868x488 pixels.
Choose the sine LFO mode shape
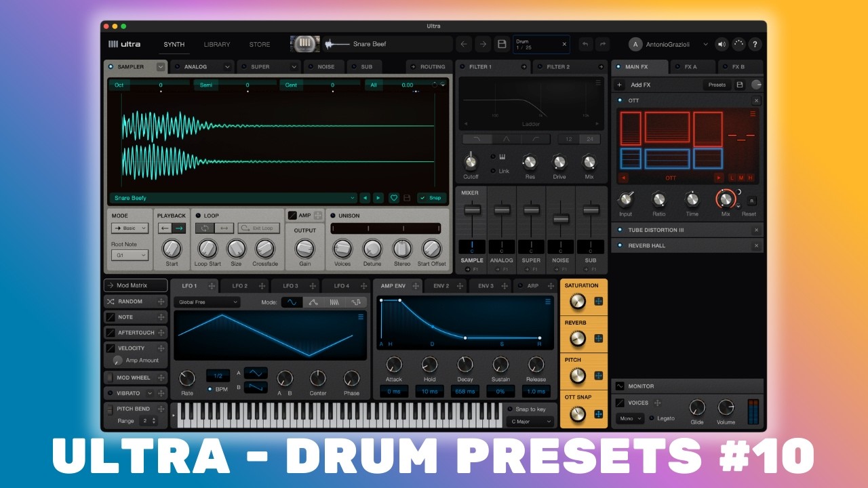click(292, 302)
